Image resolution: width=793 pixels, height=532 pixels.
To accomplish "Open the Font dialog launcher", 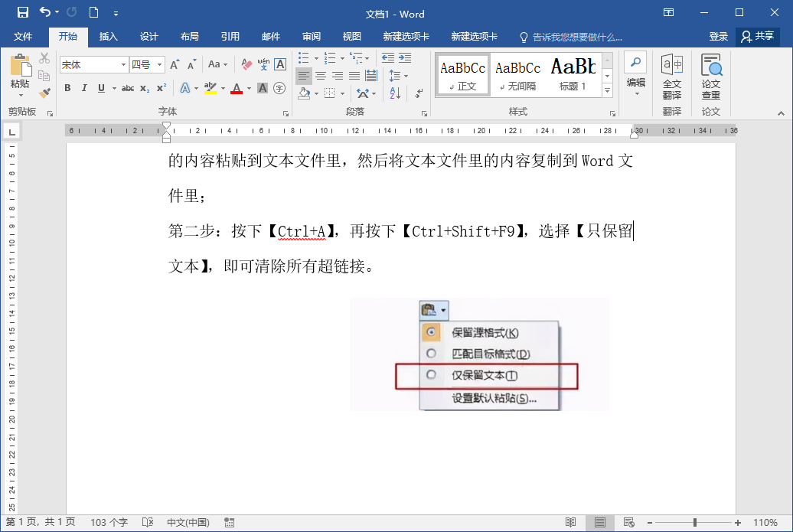I will click(286, 114).
